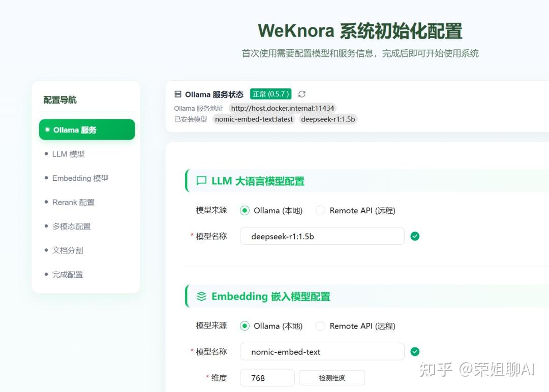Viewport: 549px width, 392px height.
Task: Refresh the Ollama service status
Action: point(301,94)
